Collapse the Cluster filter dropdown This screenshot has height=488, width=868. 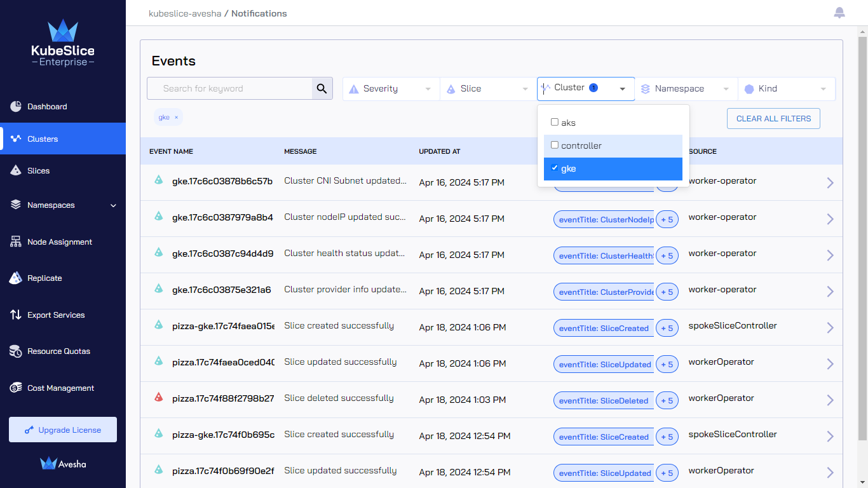click(586, 89)
